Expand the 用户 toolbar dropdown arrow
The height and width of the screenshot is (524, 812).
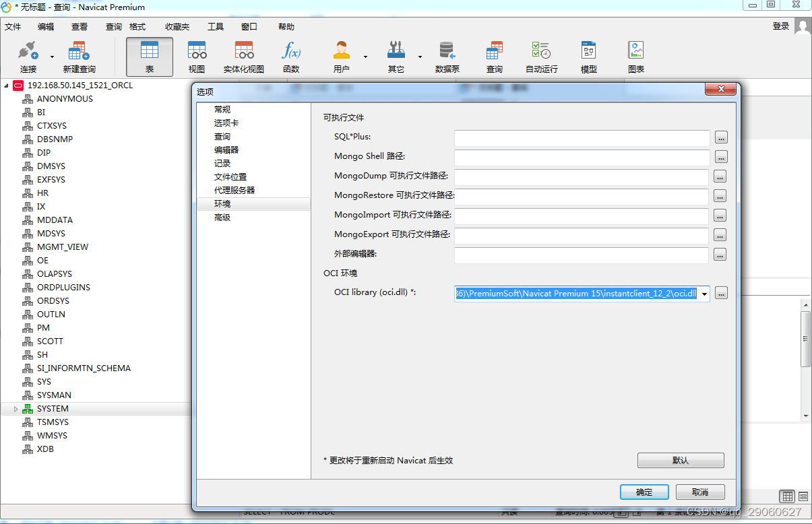click(365, 57)
